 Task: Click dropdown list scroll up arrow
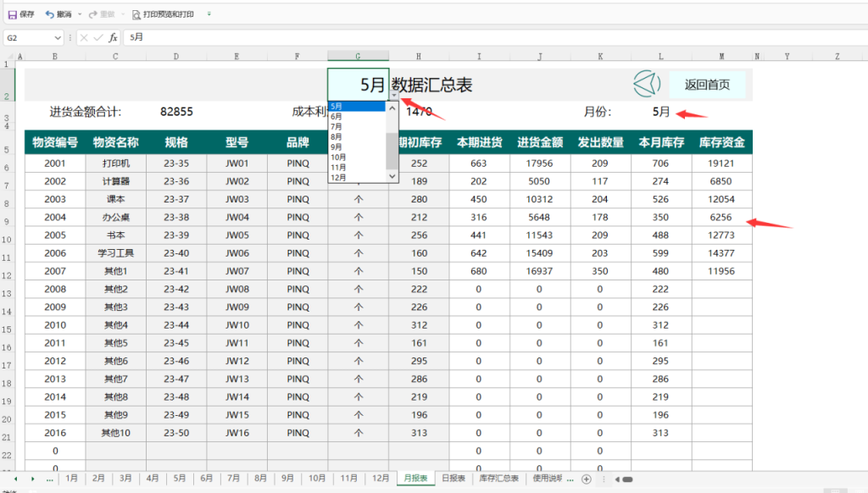(x=392, y=108)
